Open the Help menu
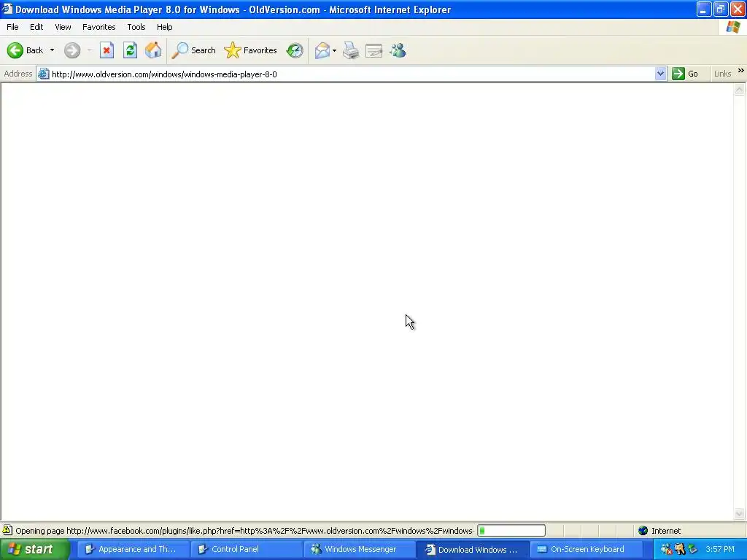Screen dimensions: 747x560 coord(165,27)
